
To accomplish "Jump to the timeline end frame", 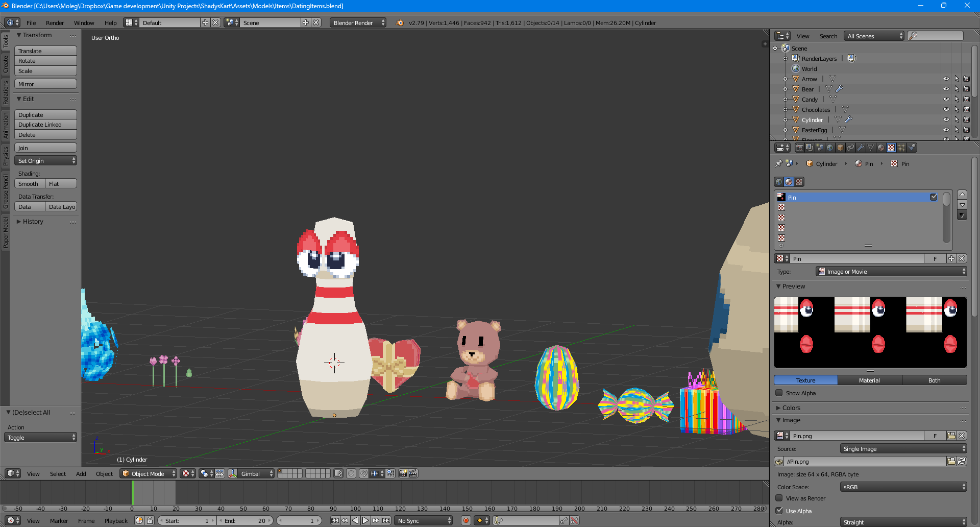I will click(386, 520).
